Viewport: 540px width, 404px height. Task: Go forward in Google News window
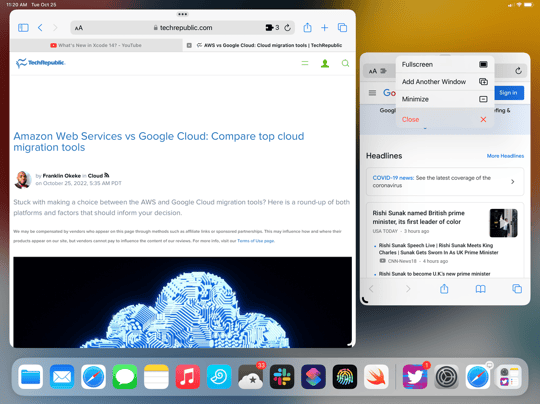(x=408, y=289)
